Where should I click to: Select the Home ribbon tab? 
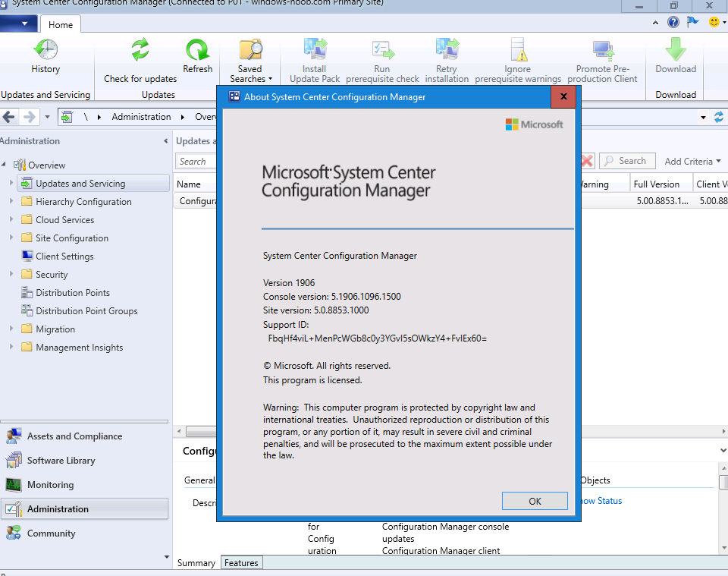(x=61, y=24)
